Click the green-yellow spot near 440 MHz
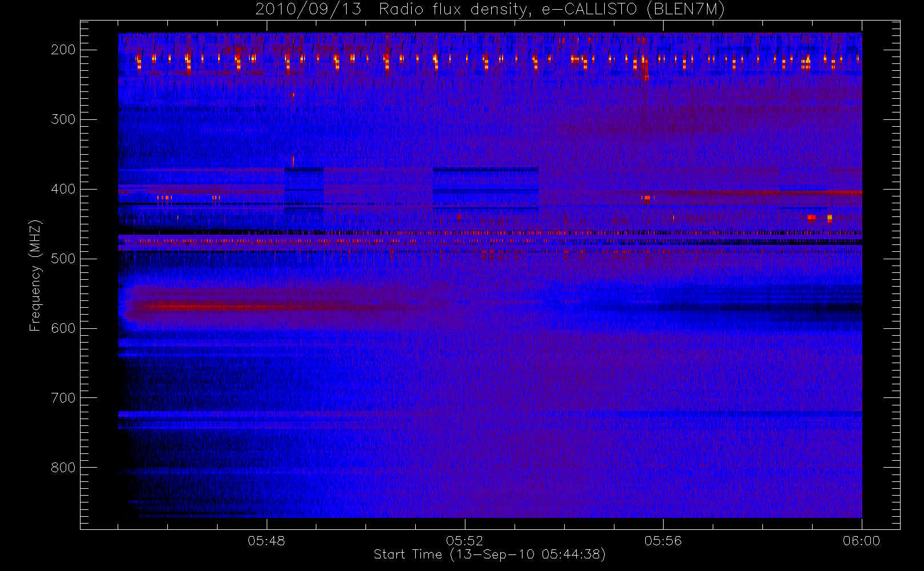Viewport: 924px width, 571px height. (x=830, y=218)
